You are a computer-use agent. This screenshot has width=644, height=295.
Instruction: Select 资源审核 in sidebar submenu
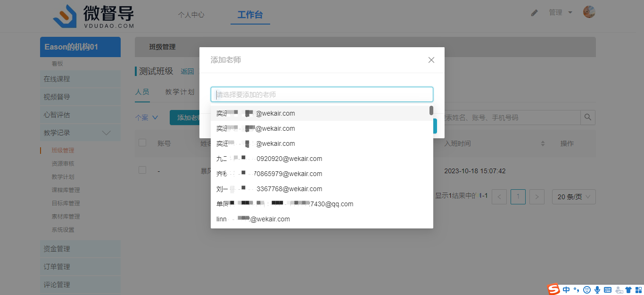(x=63, y=164)
